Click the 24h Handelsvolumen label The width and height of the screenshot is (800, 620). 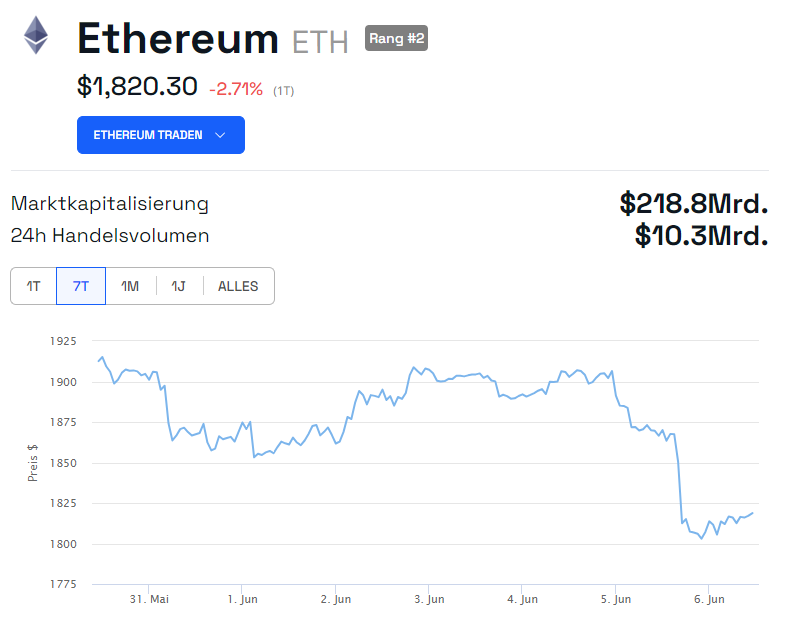coord(110,236)
